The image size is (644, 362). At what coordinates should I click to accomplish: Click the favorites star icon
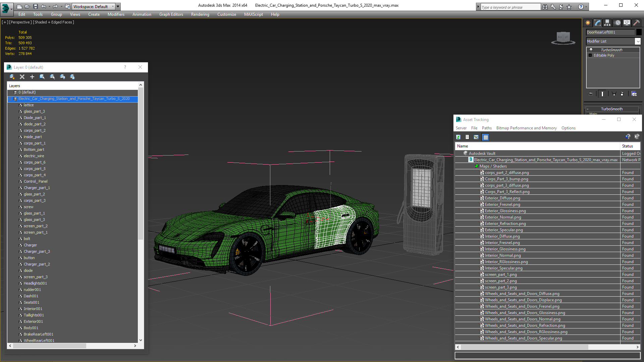(x=569, y=7)
